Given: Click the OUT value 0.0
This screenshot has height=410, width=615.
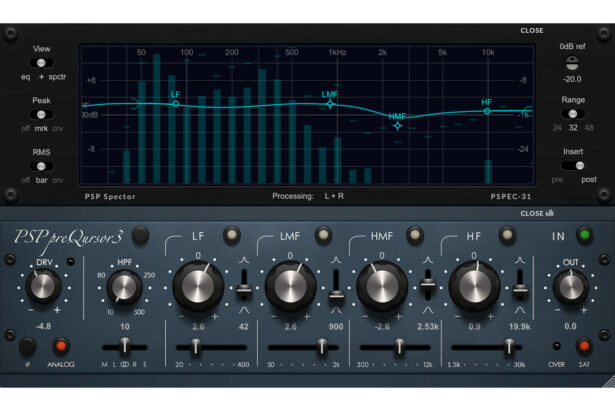Looking at the screenshot, I should [x=570, y=326].
